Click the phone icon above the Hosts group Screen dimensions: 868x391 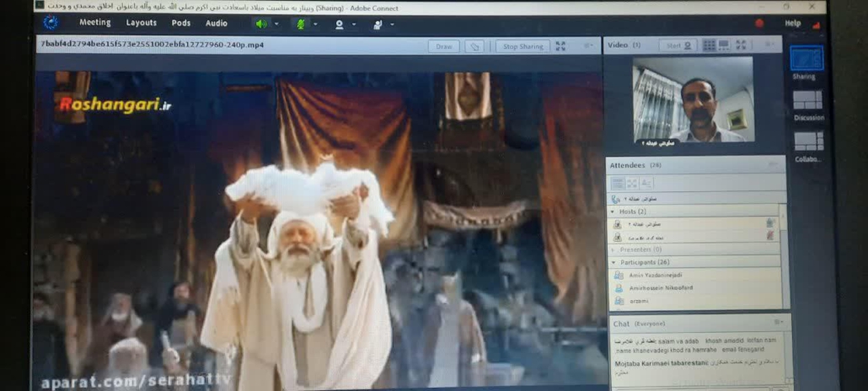615,199
